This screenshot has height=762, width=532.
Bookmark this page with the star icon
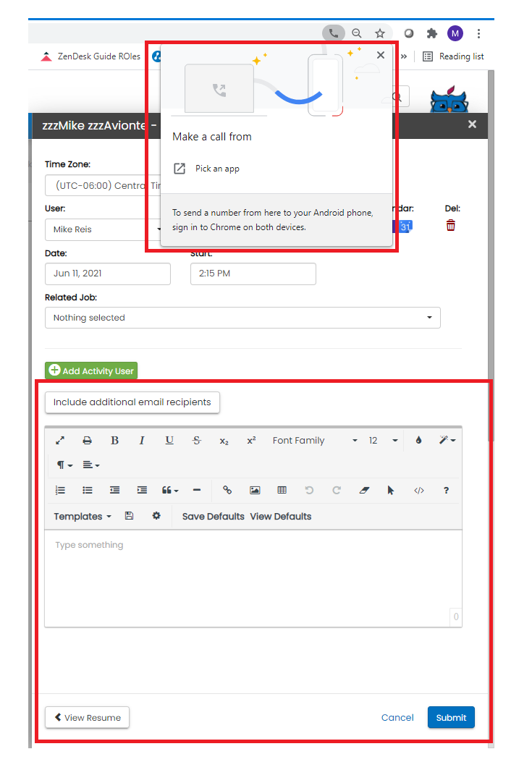pos(380,33)
